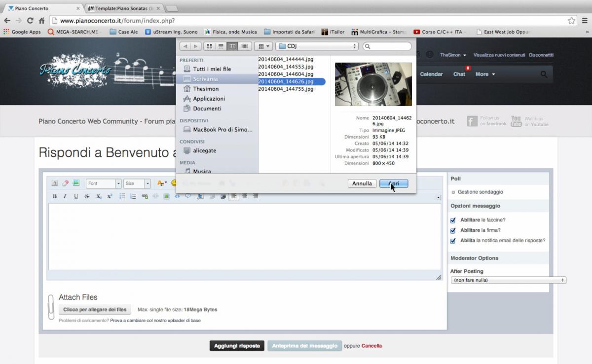
Task: Open the Font dropdown in editor
Action: [x=104, y=183]
